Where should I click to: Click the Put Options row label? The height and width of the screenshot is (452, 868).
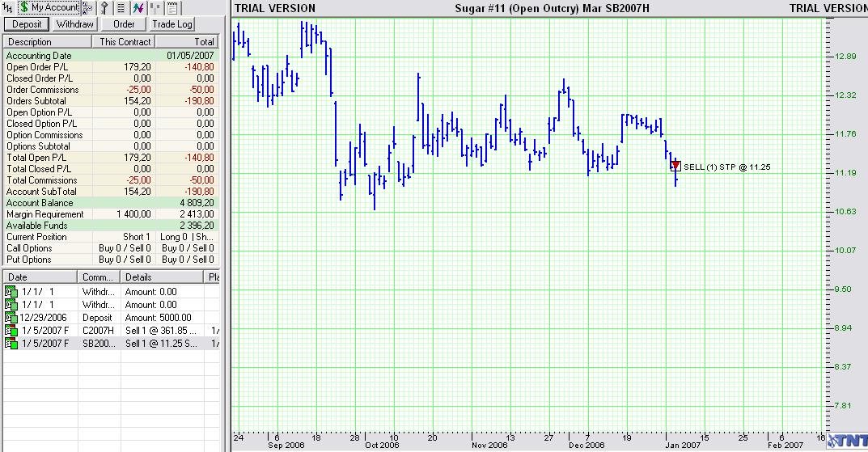28,260
